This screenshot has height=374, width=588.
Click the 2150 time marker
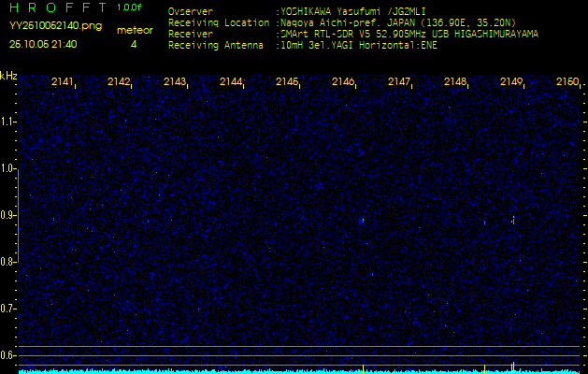point(566,82)
